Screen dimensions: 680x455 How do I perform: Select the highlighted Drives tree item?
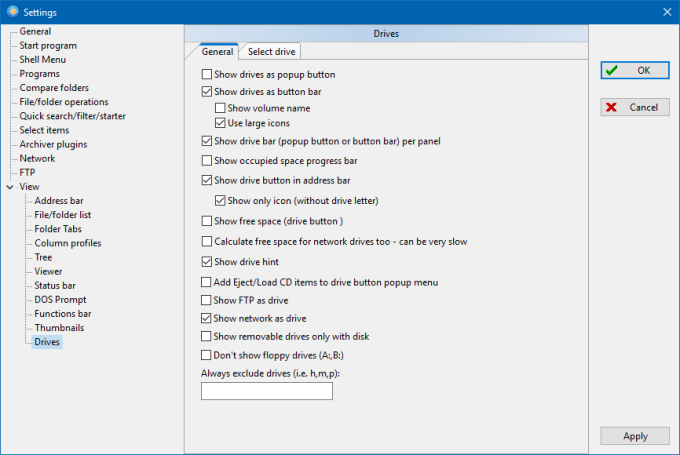pyautogui.click(x=47, y=342)
